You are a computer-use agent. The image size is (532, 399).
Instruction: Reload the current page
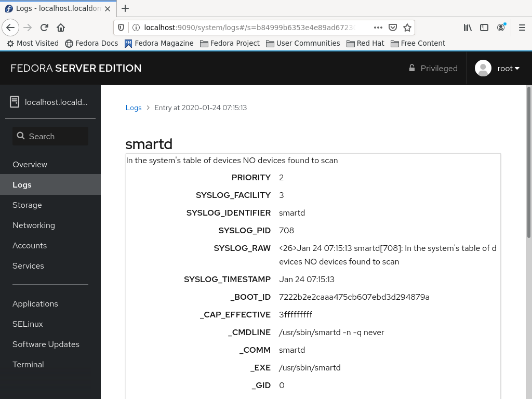point(45,28)
